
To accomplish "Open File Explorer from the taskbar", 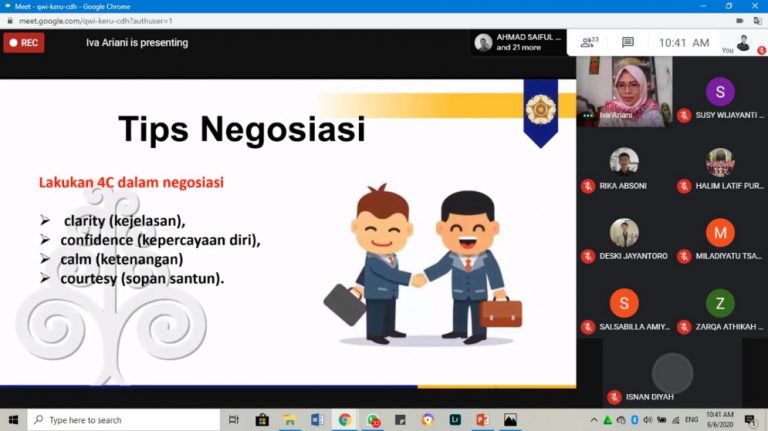I will point(289,420).
